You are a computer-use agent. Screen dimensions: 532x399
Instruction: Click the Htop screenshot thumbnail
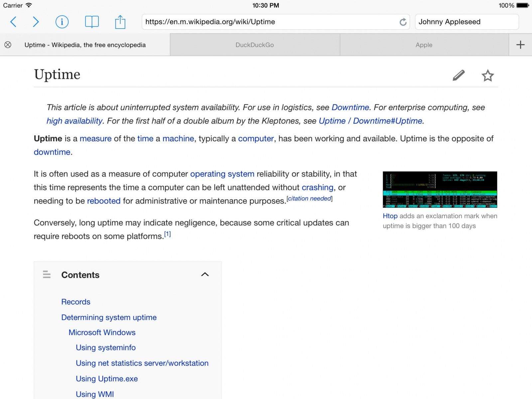440,190
